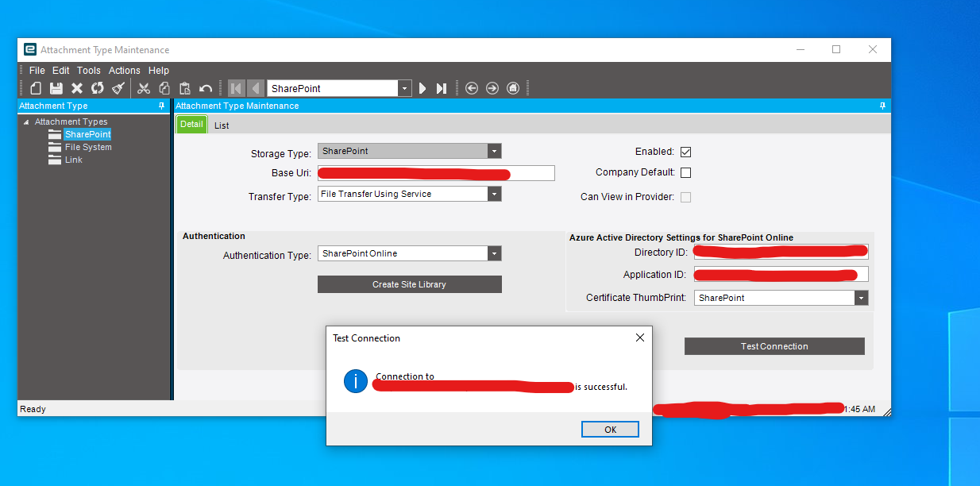980x486 pixels.
Task: Refresh the record using the toolbar
Action: pyautogui.click(x=98, y=88)
